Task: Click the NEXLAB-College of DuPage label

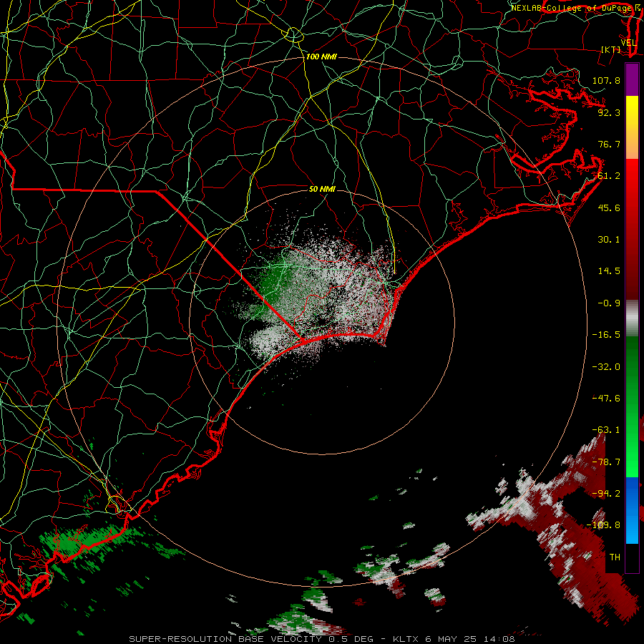Action: click(x=572, y=8)
